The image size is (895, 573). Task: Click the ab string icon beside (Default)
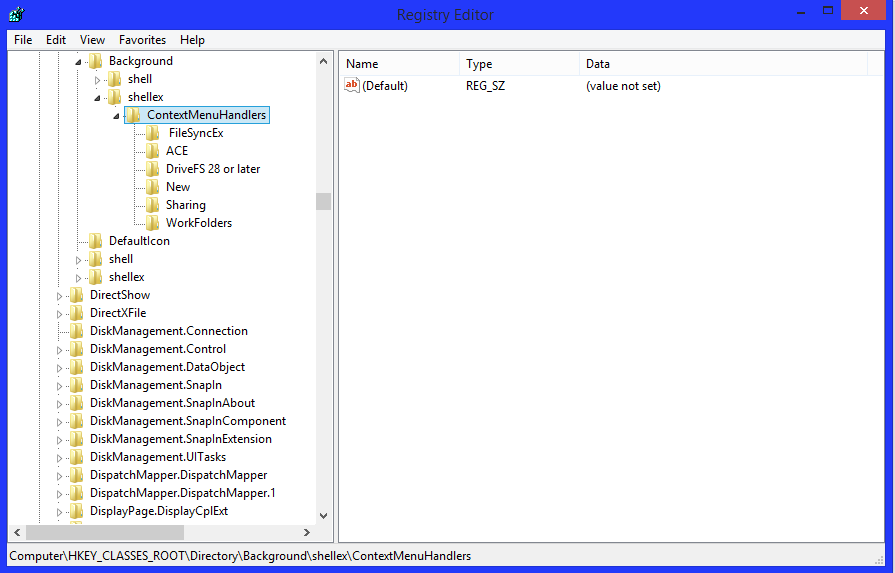[351, 86]
